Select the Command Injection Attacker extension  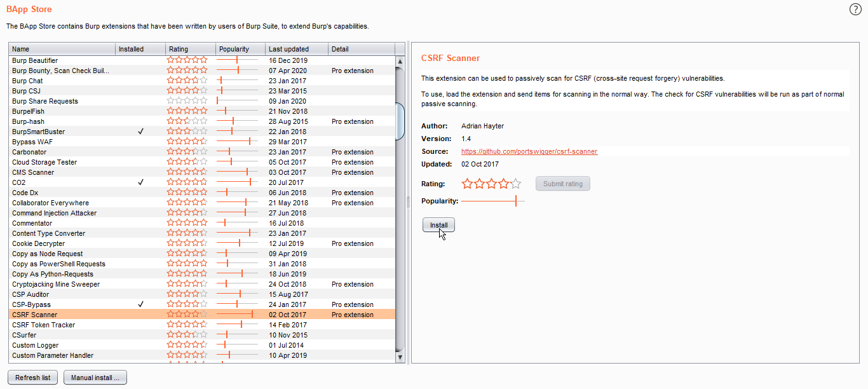202,213
